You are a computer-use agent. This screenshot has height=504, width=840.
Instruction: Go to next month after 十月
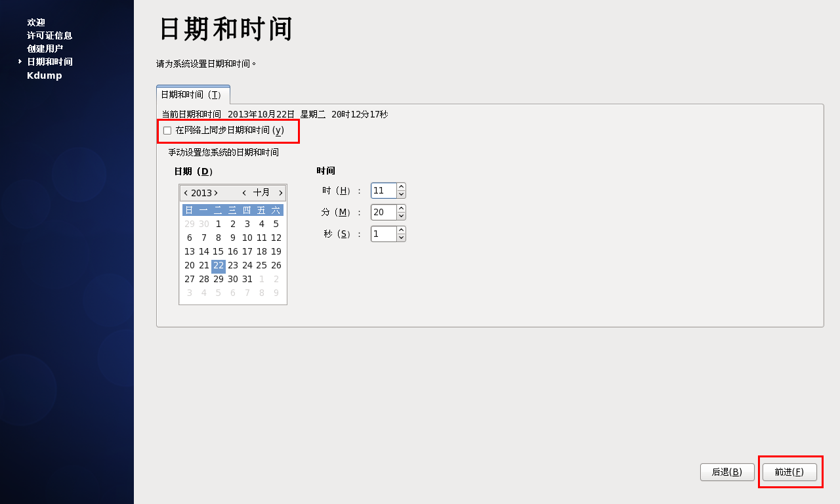tap(281, 193)
